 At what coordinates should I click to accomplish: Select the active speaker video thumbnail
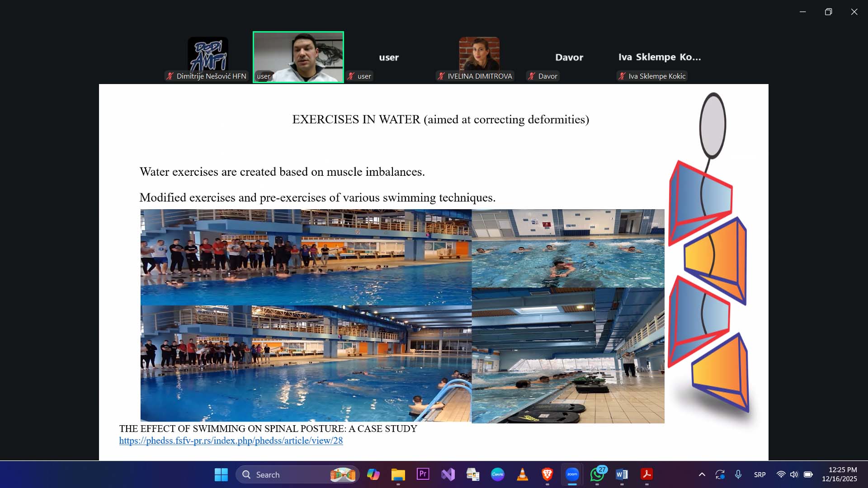[x=298, y=57]
